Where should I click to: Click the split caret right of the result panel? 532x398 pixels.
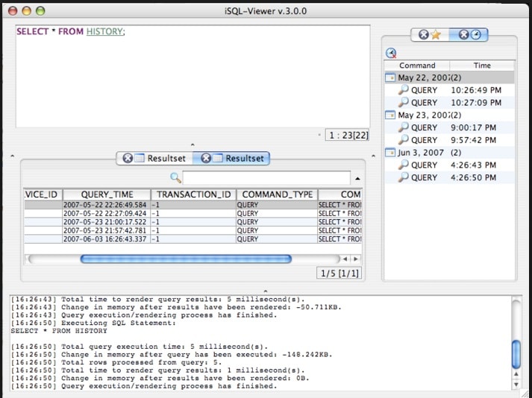point(373,156)
